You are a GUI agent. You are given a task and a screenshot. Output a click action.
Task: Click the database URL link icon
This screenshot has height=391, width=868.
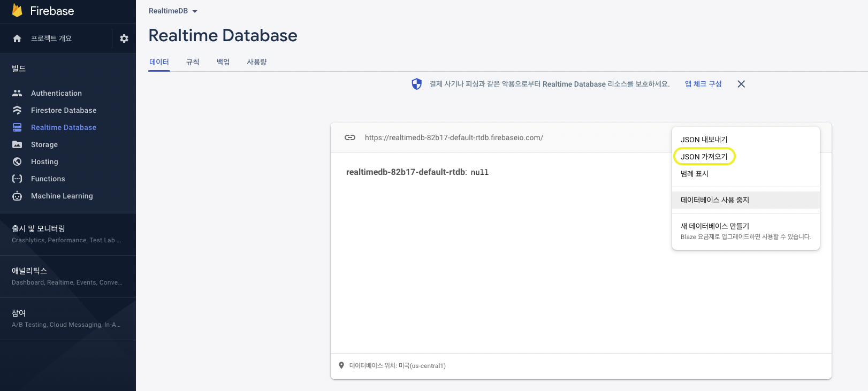point(350,137)
